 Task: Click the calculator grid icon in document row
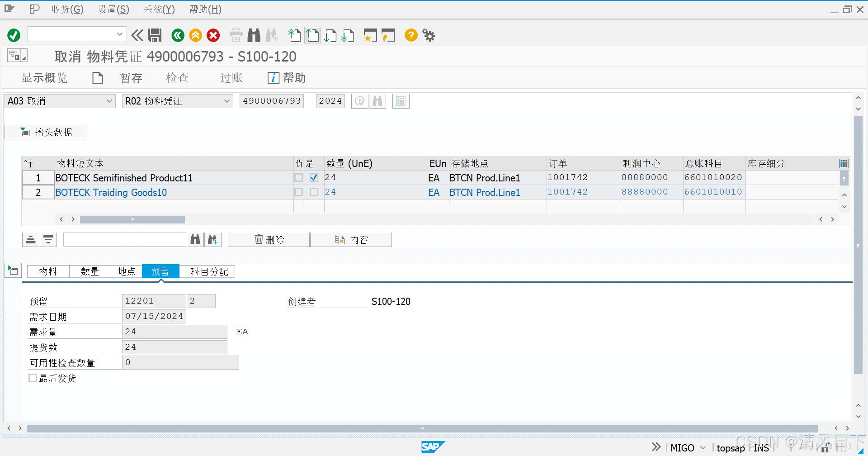coord(401,101)
